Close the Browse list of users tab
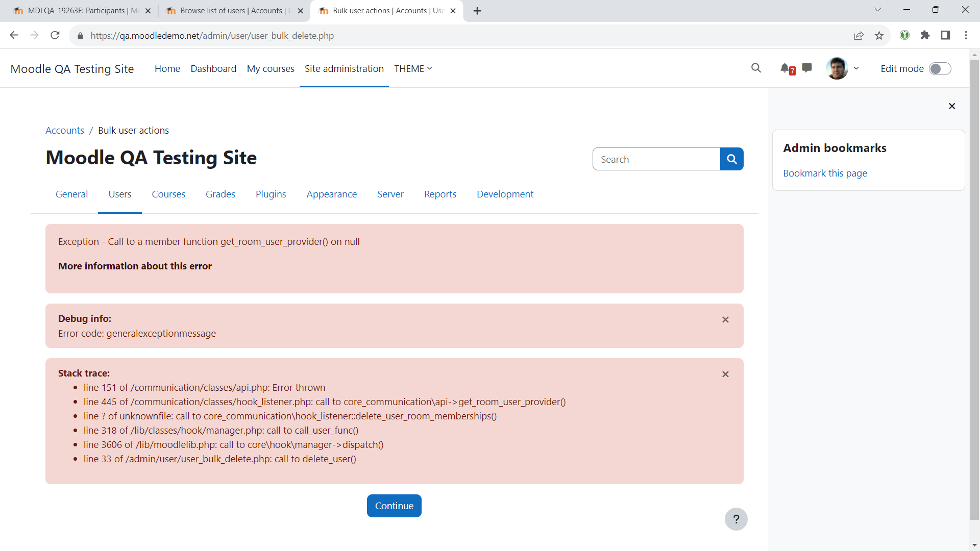 pyautogui.click(x=300, y=11)
